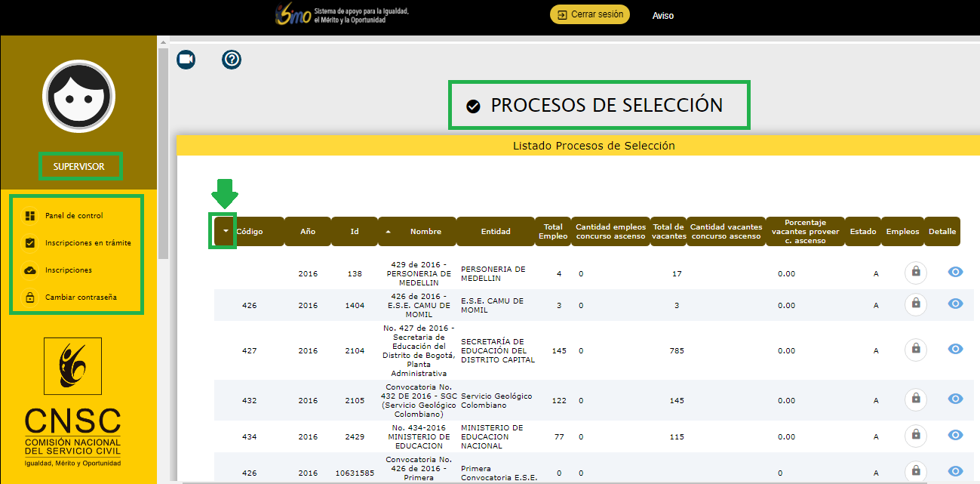This screenshot has height=484, width=980.
Task: Click lock icon for MINISTERIO DE EDUCACION NACIONAL
Action: click(915, 435)
